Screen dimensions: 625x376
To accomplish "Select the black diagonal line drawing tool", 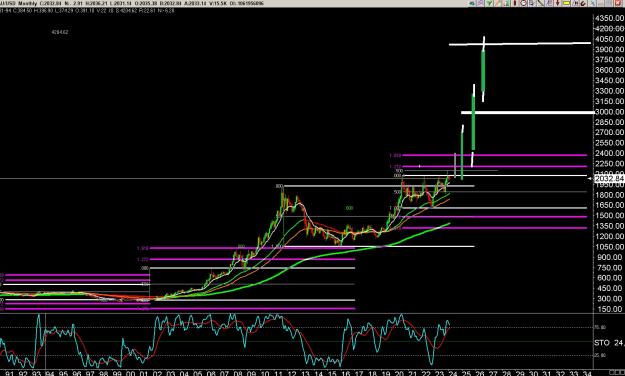I will tap(540, 3).
